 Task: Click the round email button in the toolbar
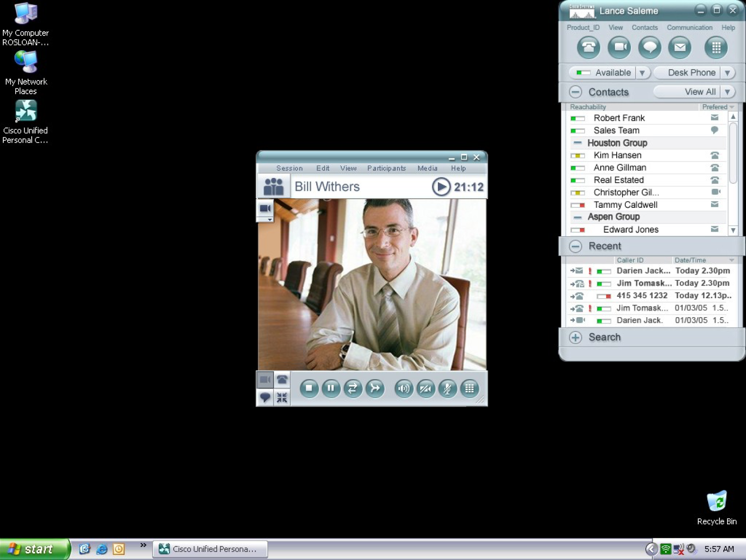point(680,47)
